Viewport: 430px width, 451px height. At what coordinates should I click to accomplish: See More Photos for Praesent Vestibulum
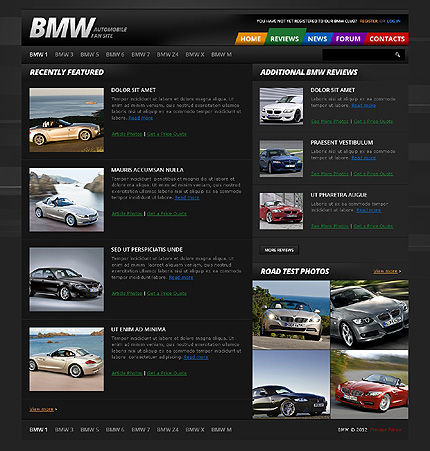[330, 174]
